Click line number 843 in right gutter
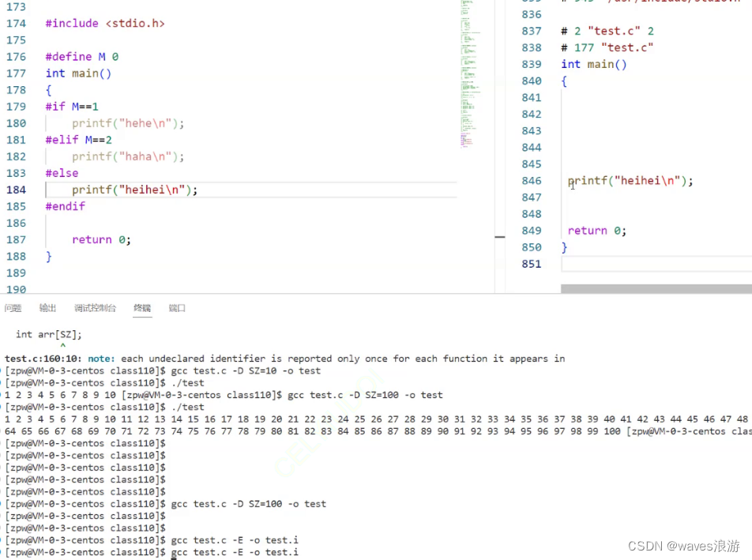752x560 pixels. (532, 131)
